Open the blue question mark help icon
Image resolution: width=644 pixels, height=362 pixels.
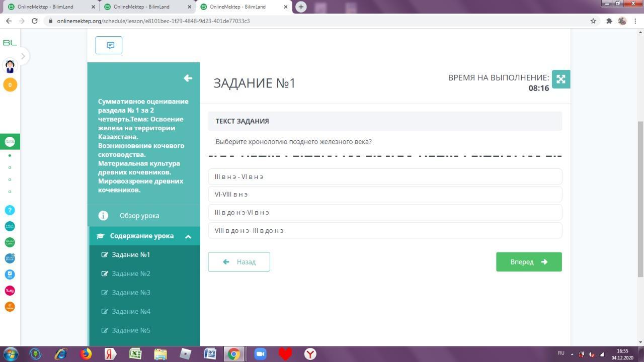point(10,210)
